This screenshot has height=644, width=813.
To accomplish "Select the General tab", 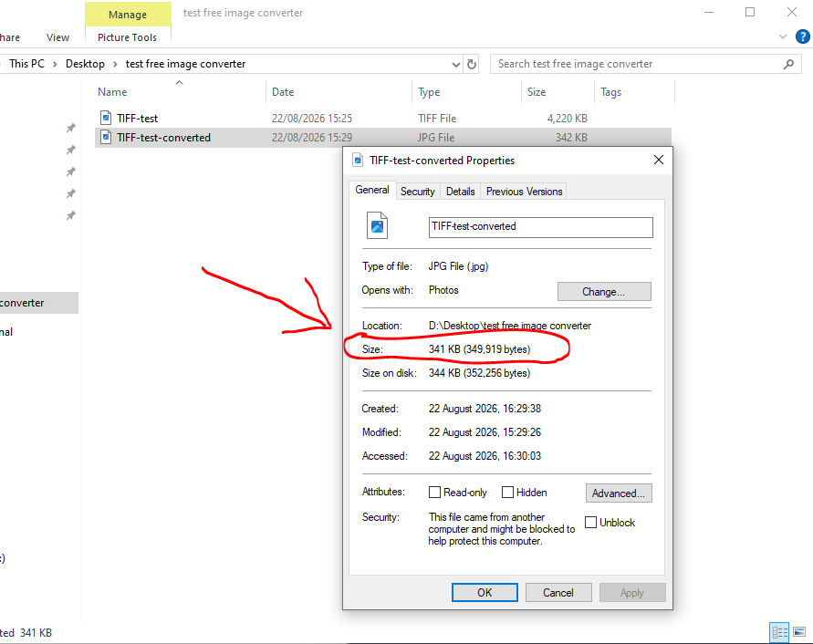I will coord(372,190).
